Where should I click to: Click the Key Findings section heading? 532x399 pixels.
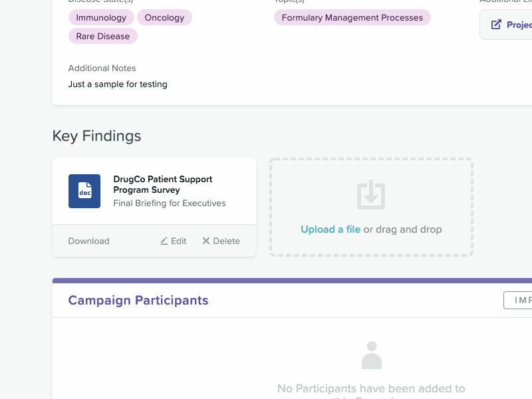click(97, 136)
